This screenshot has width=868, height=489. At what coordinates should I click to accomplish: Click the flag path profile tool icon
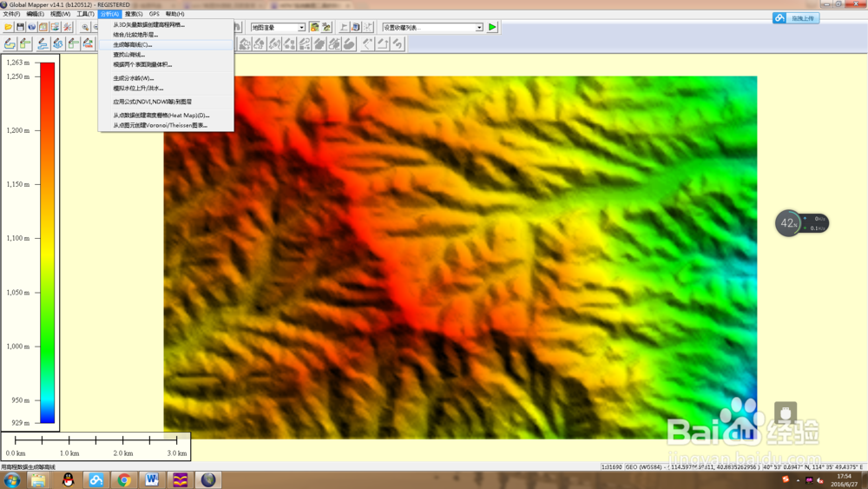pyautogui.click(x=344, y=27)
